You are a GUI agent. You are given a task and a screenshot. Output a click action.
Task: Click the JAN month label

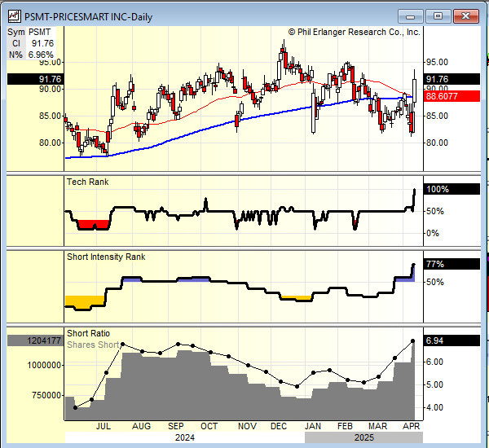[x=312, y=426]
